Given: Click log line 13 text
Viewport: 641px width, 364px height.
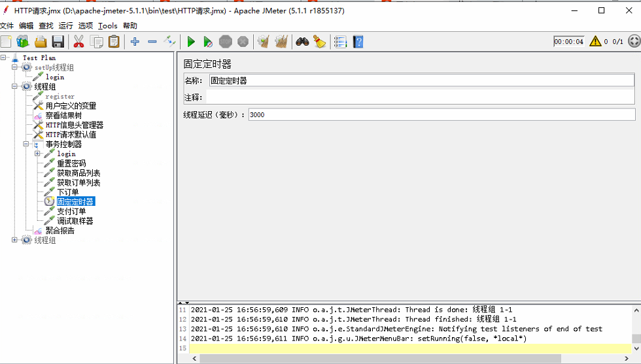Looking at the screenshot, I should pos(396,329).
